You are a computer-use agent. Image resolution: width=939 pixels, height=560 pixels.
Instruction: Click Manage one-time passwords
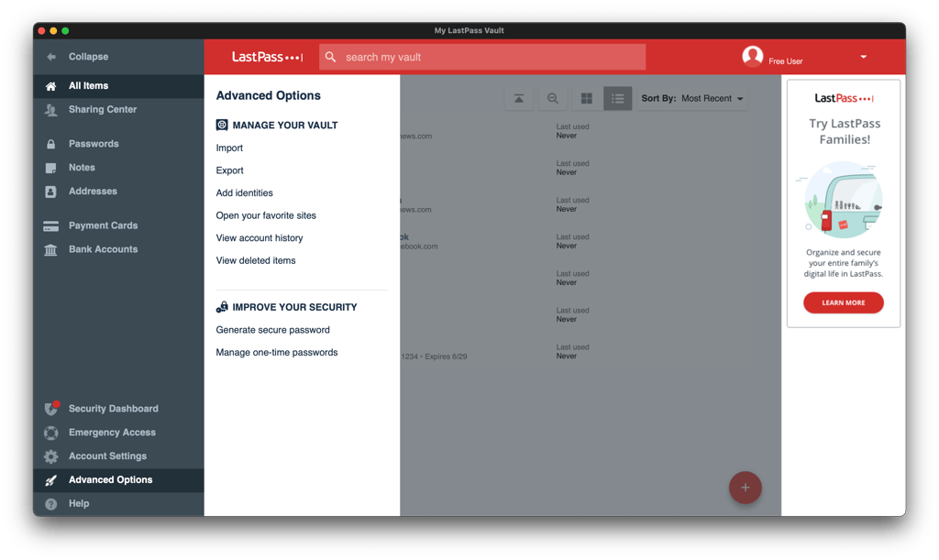coord(277,352)
